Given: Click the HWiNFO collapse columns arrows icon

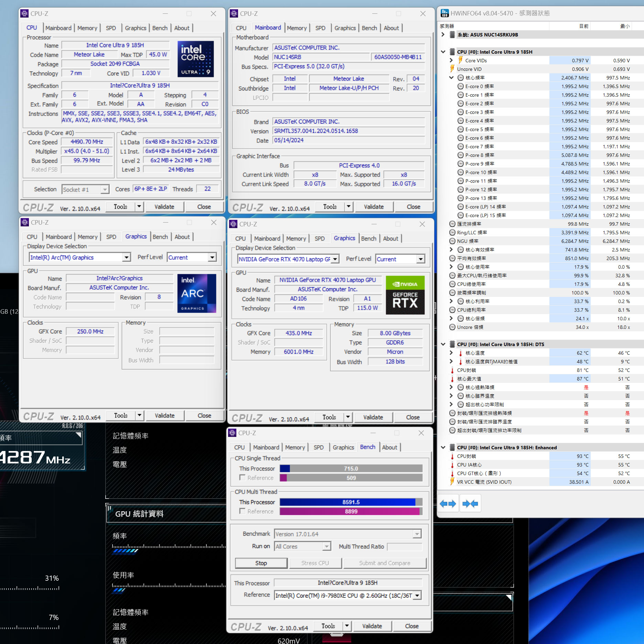Looking at the screenshot, I should click(470, 504).
